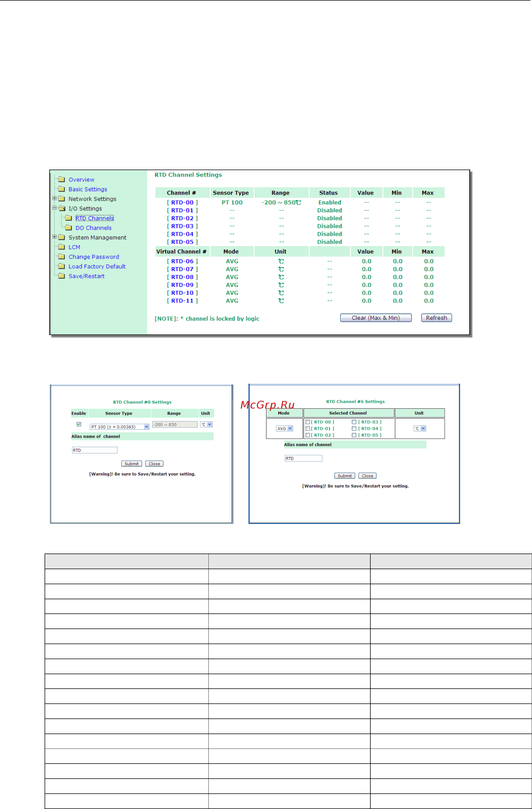Open virtual channel RTD-08 settings
The width and height of the screenshot is (532, 809).
click(x=182, y=277)
